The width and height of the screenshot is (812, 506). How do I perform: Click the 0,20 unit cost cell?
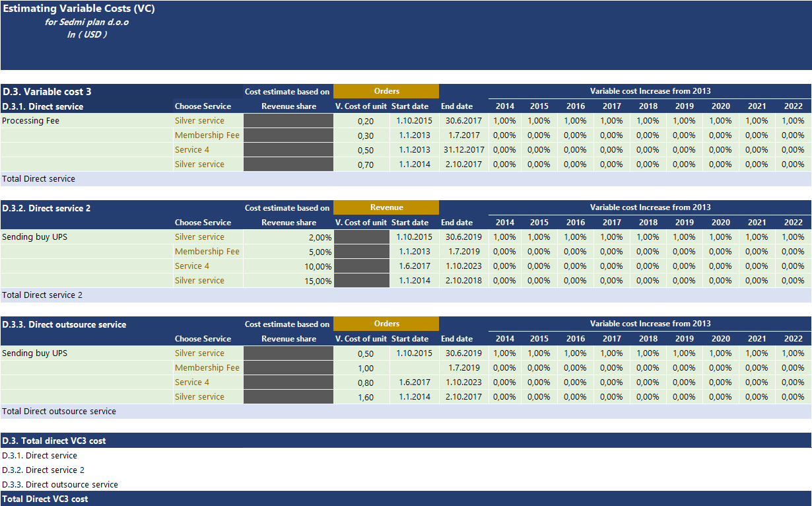(x=361, y=121)
